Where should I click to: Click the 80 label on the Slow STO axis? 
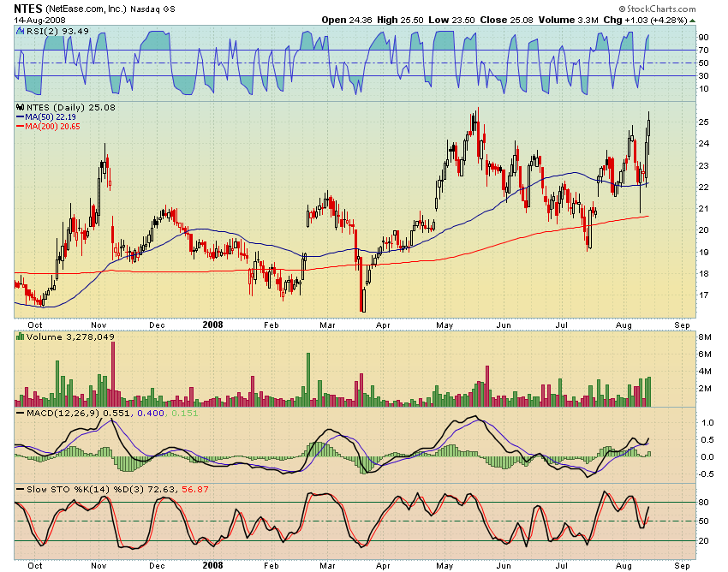[703, 503]
